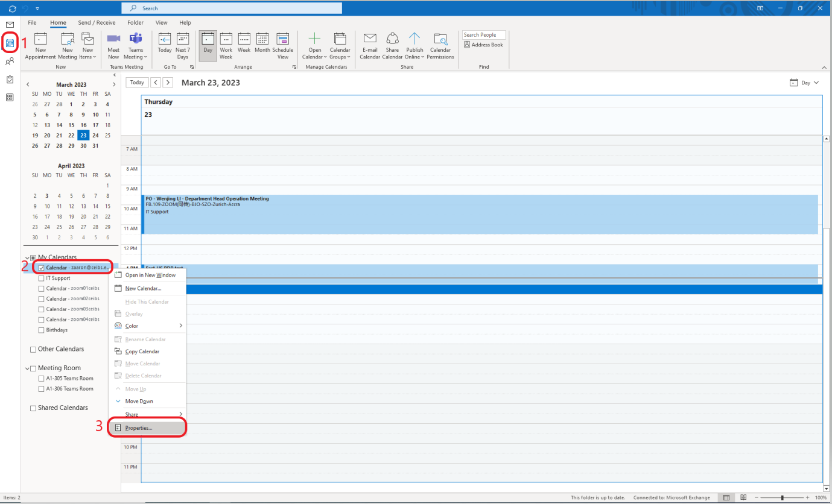Tick the A1-305 Teams Room checkbox
The height and width of the screenshot is (504, 832).
point(41,379)
